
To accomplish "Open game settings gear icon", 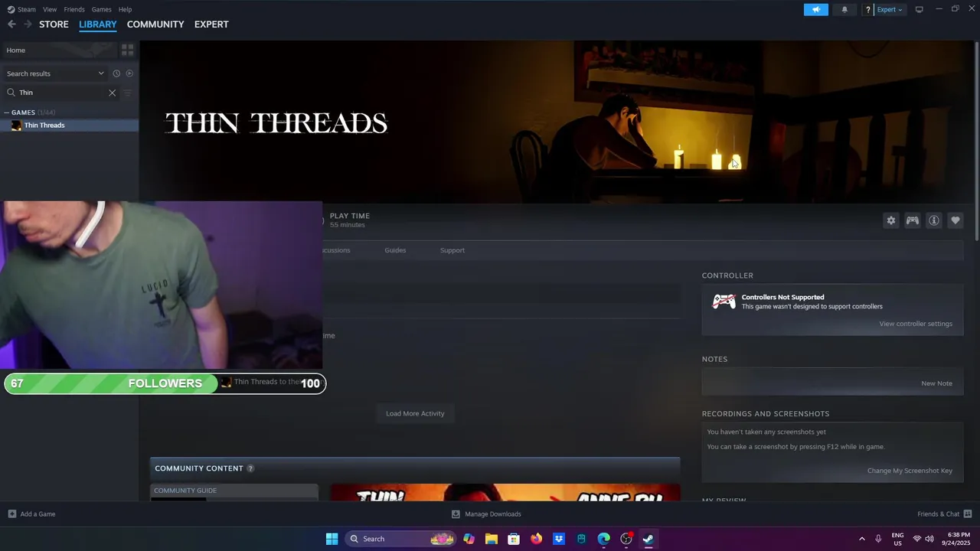I will (x=891, y=220).
